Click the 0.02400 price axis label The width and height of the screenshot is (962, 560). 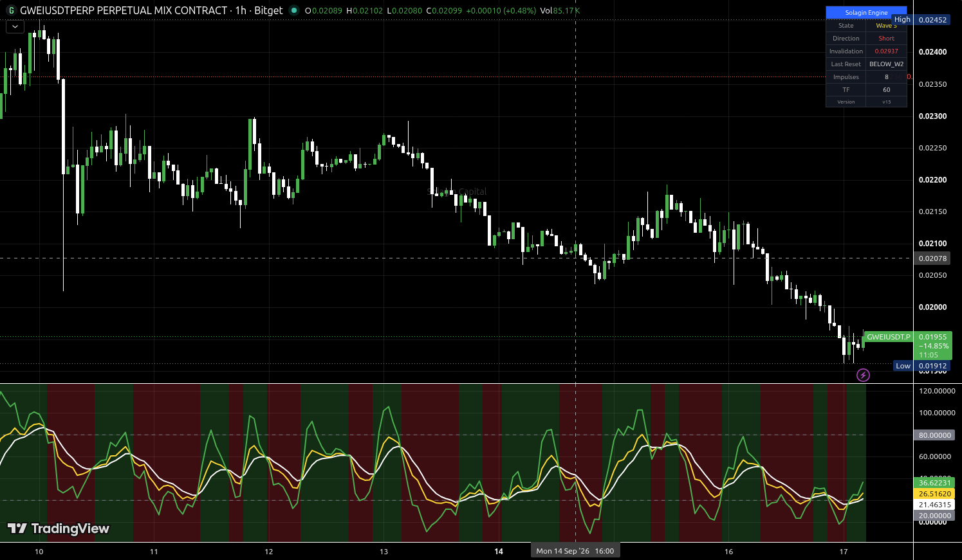932,52
